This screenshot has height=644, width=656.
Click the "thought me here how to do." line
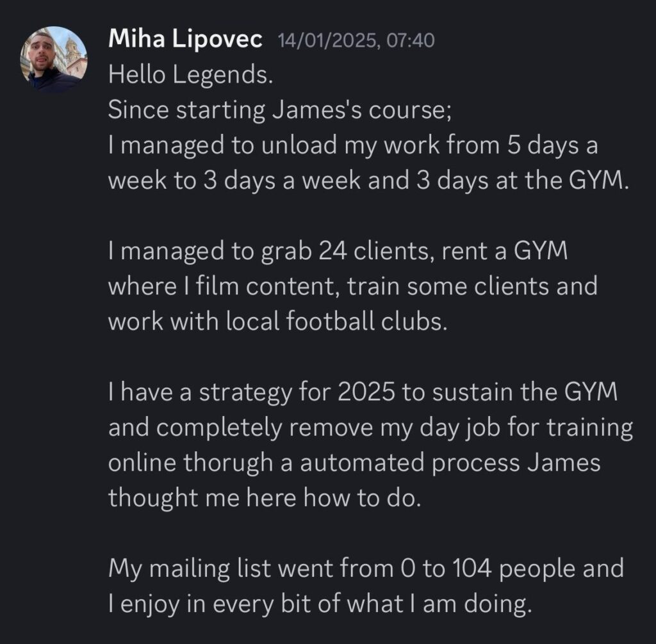click(x=265, y=497)
